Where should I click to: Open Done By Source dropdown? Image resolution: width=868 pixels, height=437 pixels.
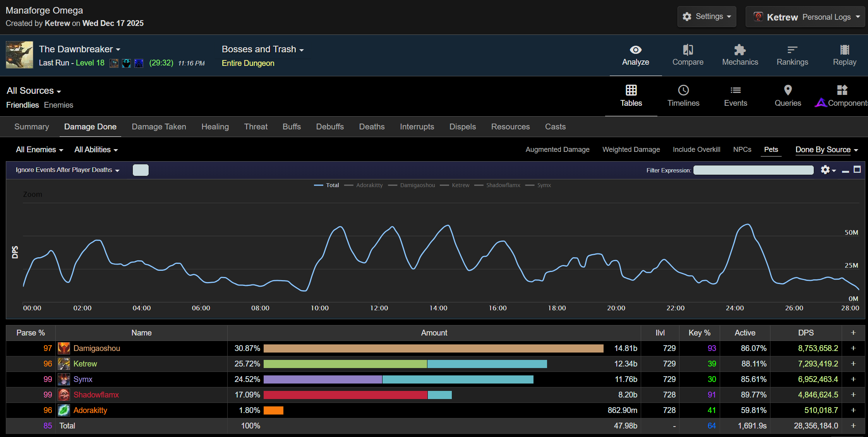click(x=827, y=150)
